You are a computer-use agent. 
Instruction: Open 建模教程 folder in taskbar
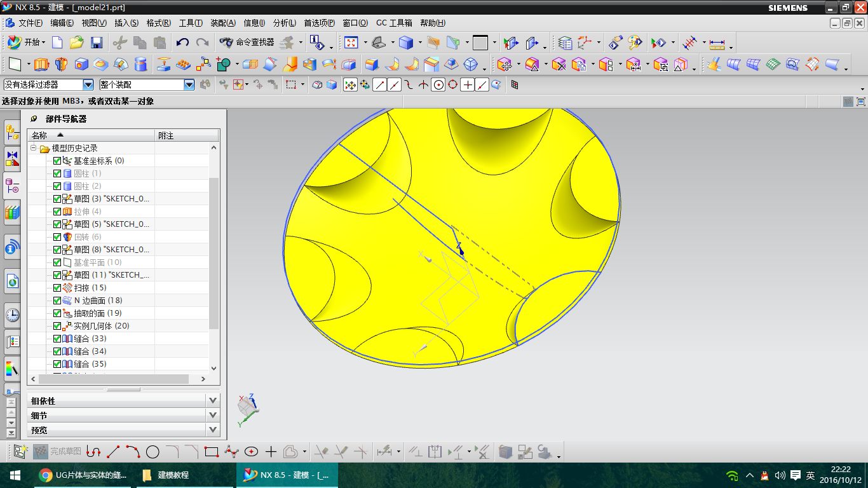(x=184, y=475)
